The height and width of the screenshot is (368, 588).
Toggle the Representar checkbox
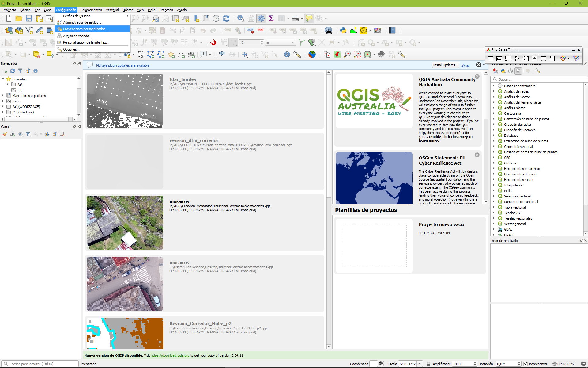pos(526,364)
